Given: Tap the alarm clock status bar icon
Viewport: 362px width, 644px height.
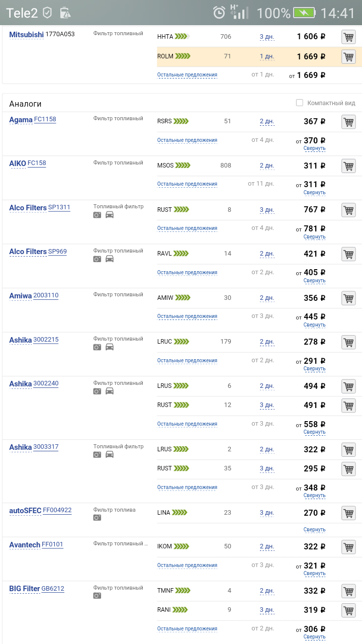Looking at the screenshot, I should (219, 13).
